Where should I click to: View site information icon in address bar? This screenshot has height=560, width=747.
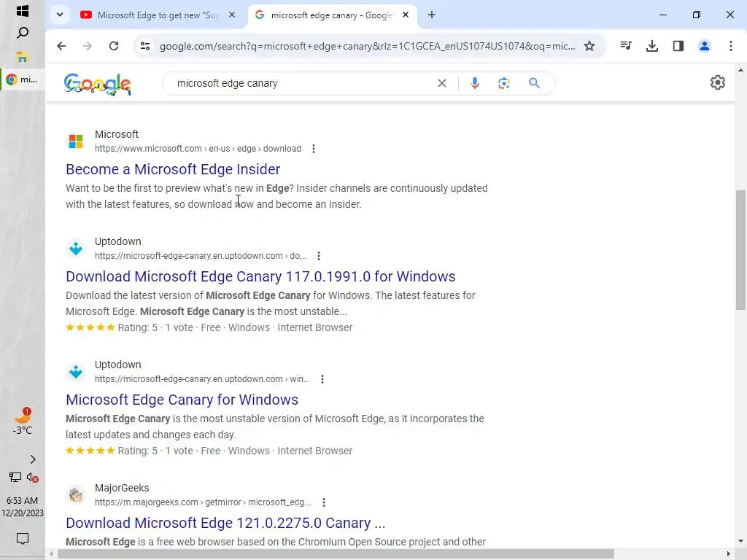tap(145, 46)
